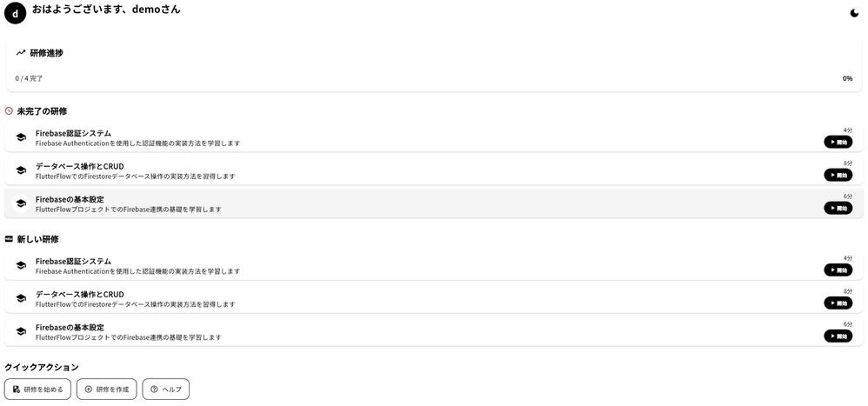Screen dimensions: 868x406
Task: Click graduation cap icon for incomplete Firebase認証システム
Action: click(x=21, y=137)
